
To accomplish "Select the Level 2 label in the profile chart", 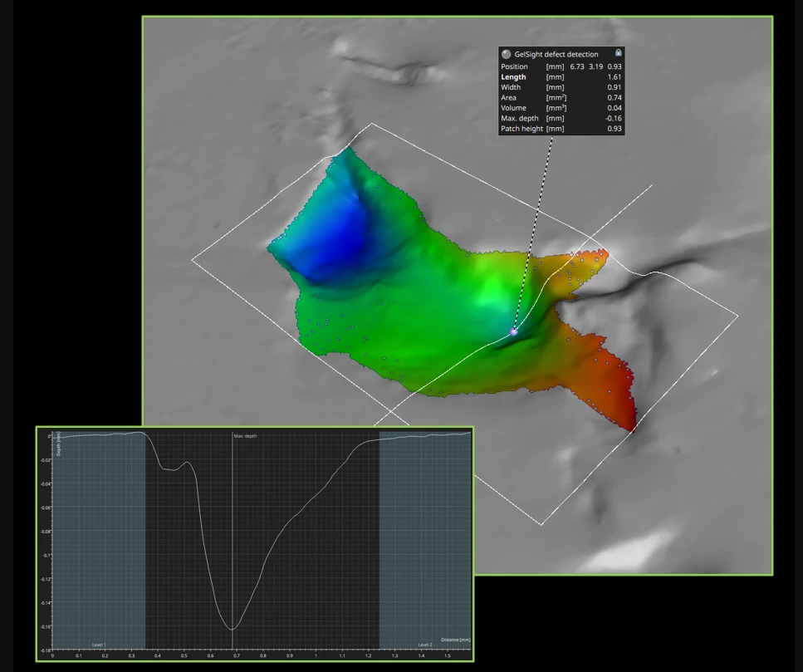I will (x=425, y=645).
